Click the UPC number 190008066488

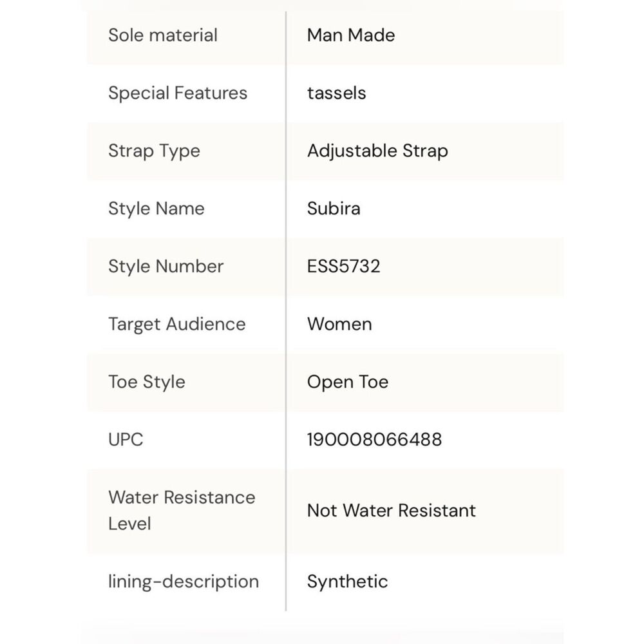[374, 440]
